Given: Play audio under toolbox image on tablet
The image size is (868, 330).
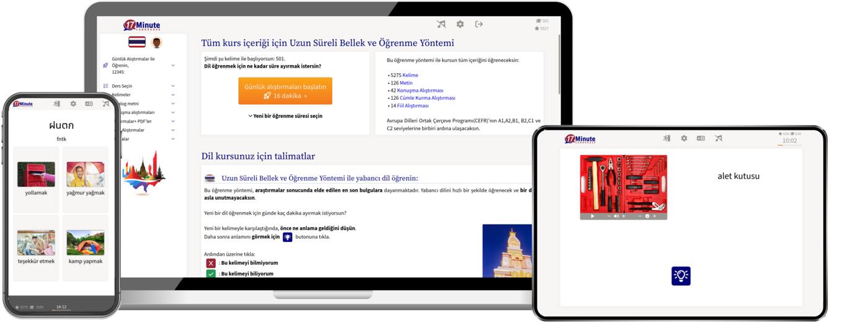Looking at the screenshot, I should 593,216.
